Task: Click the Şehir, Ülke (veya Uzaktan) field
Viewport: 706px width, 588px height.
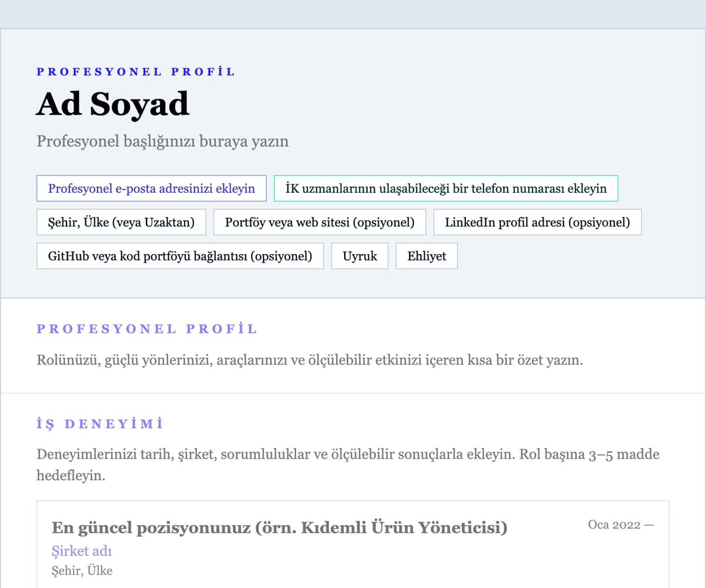Action: coord(121,222)
